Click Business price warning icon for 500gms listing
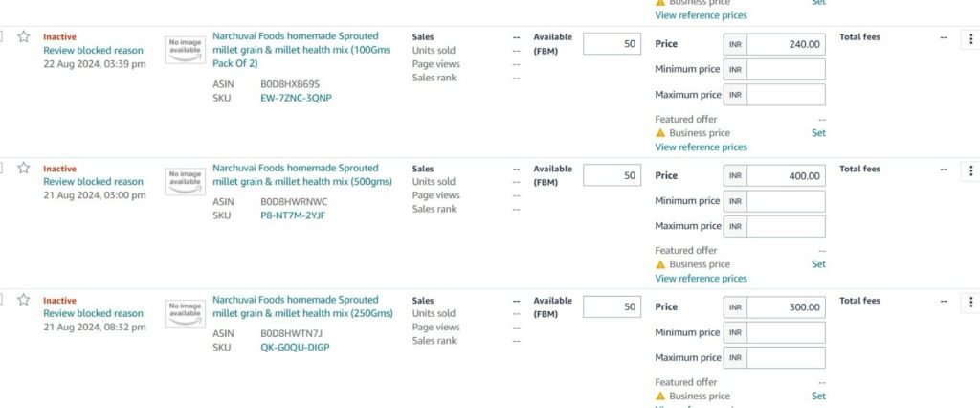This screenshot has height=408, width=980. tap(660, 264)
